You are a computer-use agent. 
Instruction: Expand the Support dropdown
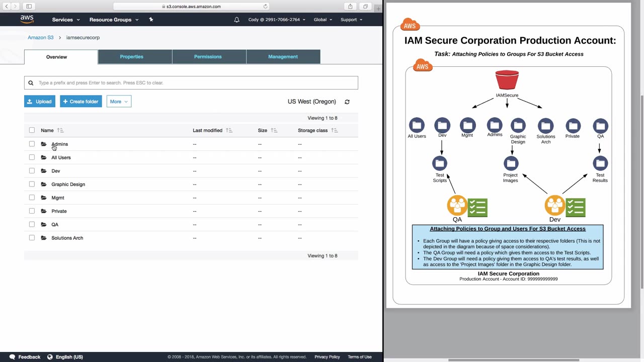pyautogui.click(x=351, y=20)
